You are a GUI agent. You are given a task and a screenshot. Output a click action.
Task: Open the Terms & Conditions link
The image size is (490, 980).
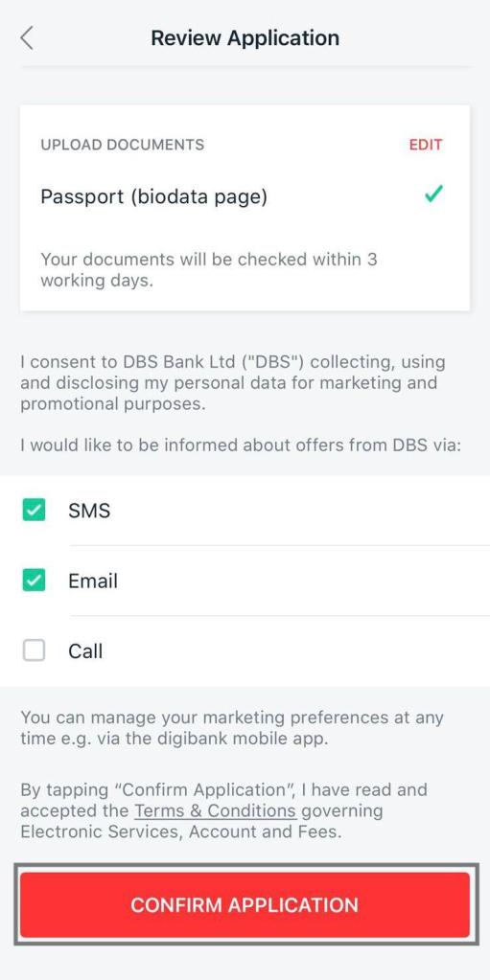point(216,811)
